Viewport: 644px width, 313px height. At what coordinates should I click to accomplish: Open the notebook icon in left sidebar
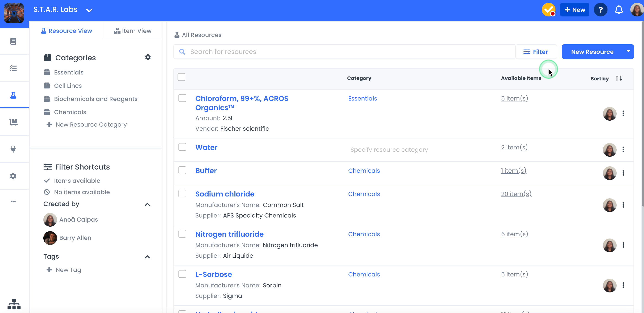pos(13,41)
